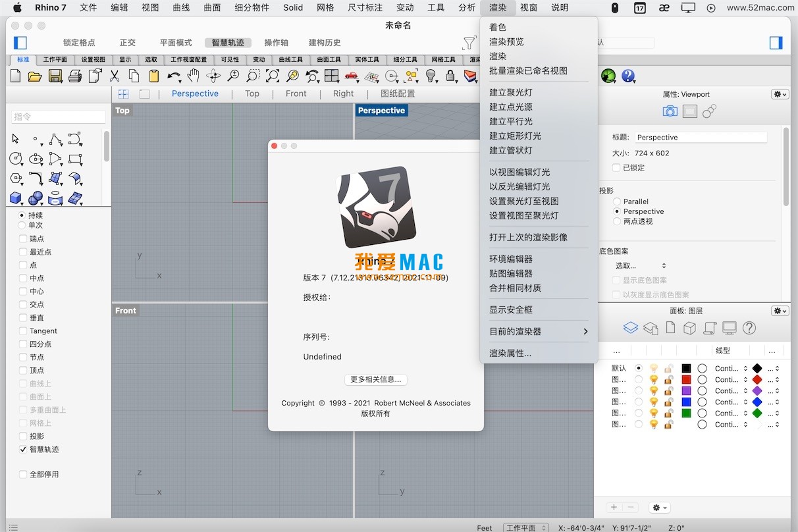
Task: Disable the 智慧轨迹 checkbox
Action: pyautogui.click(x=22, y=450)
